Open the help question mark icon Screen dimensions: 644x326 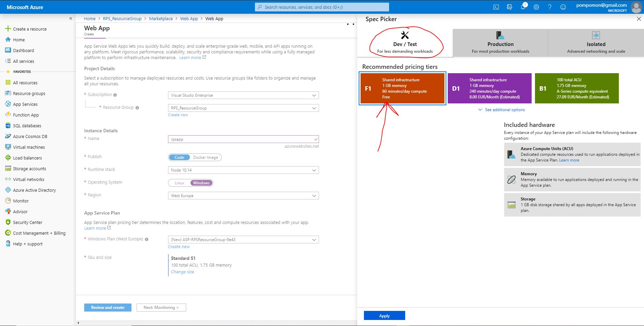click(550, 7)
